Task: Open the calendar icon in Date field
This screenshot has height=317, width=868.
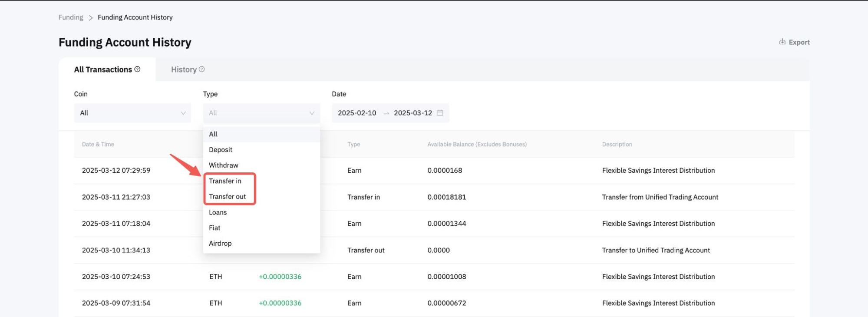Action: tap(440, 113)
